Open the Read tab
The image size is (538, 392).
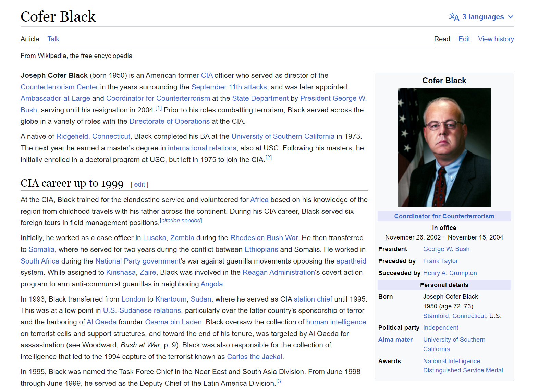point(442,39)
